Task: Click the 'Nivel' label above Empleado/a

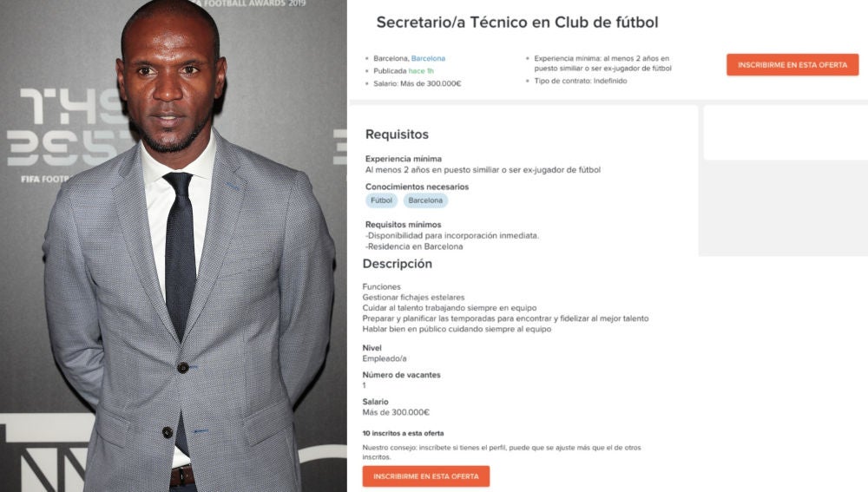Action: [x=372, y=348]
